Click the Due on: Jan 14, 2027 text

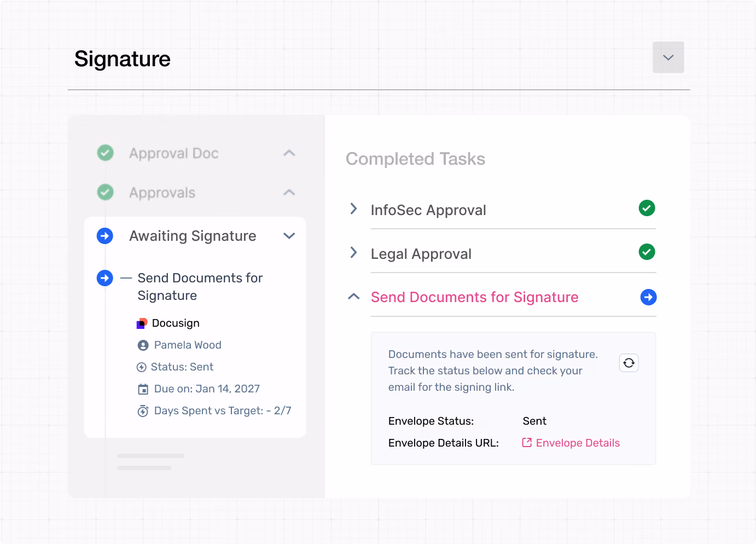coord(207,389)
